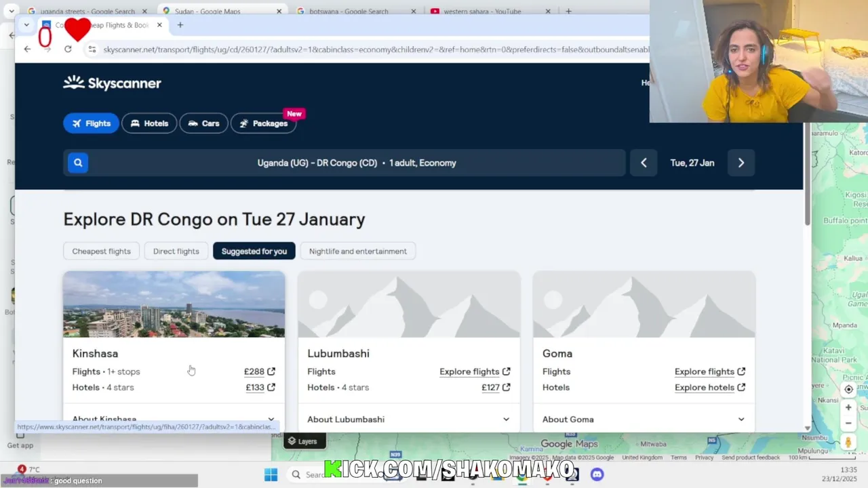Toggle the Suggested for you filter chip

click(254, 251)
